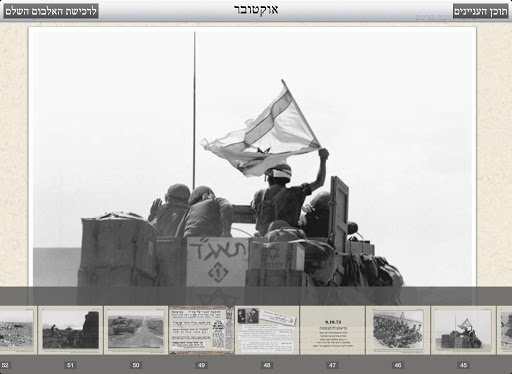Image resolution: width=512 pixels, height=374 pixels.
Task: Select page 49 newspaper clippings thumbnail
Action: coord(202,330)
